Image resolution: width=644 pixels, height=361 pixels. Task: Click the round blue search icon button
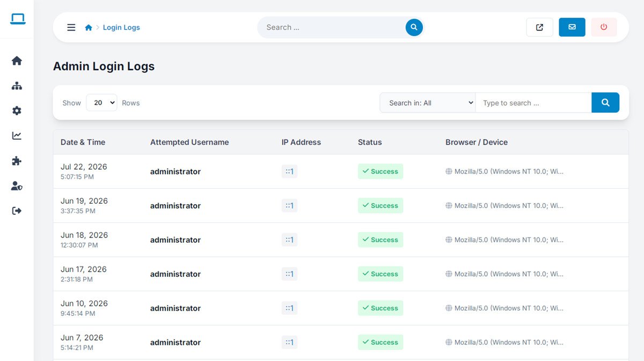click(x=414, y=27)
